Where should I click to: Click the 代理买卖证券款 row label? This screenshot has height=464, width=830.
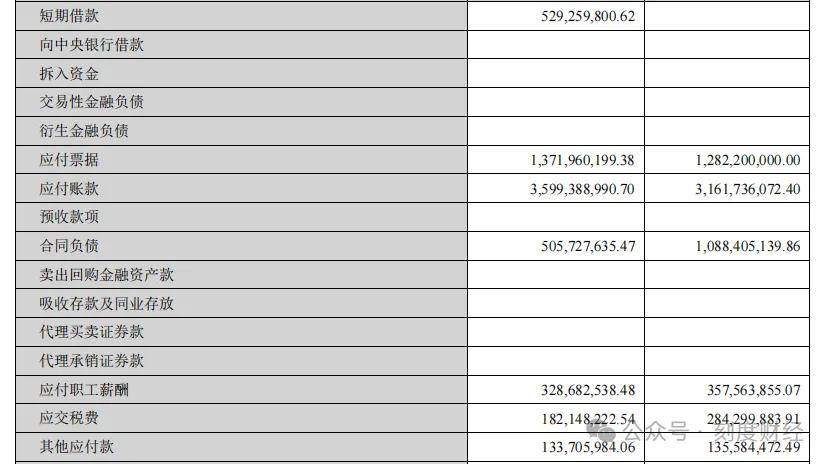point(92,332)
